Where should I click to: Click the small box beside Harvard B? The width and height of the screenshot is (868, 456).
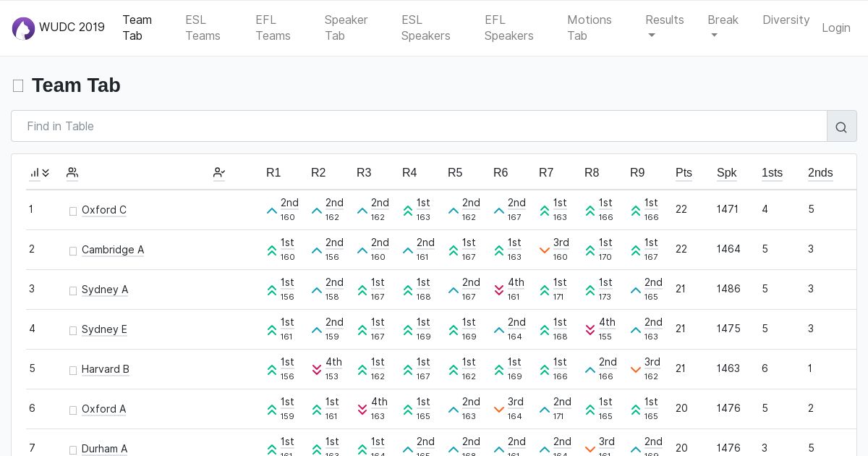[x=73, y=371]
